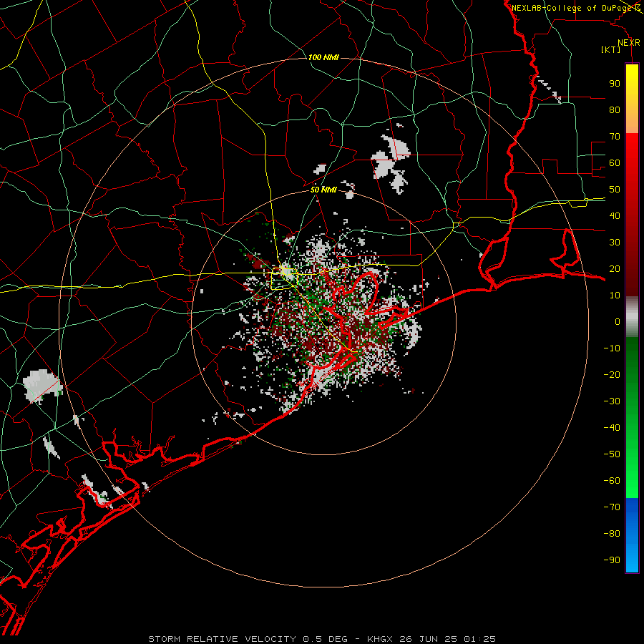Click the positive 40 velocity scale label
The image size is (644, 644).
[615, 215]
